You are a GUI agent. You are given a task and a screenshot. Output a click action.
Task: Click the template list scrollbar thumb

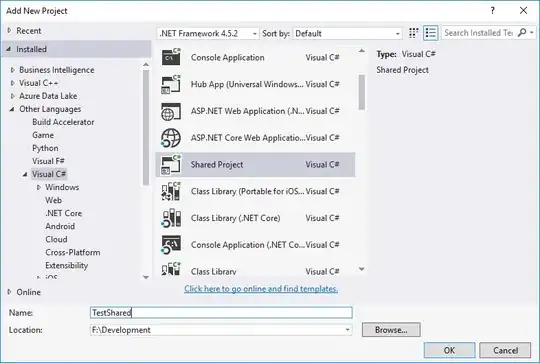(362, 92)
